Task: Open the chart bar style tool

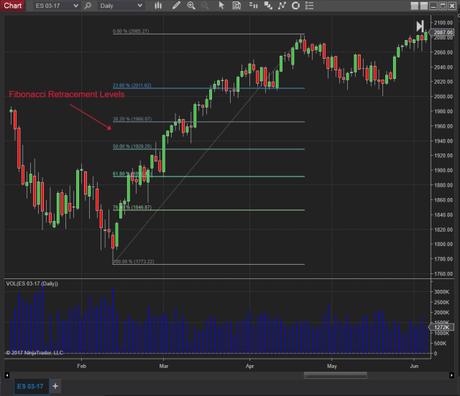Action: tap(158, 6)
